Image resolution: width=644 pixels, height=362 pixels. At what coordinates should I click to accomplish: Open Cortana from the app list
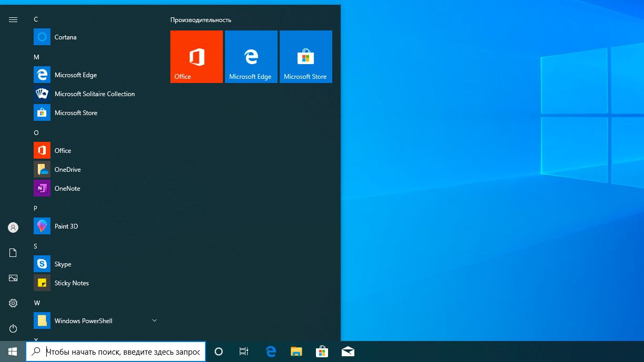coord(65,37)
